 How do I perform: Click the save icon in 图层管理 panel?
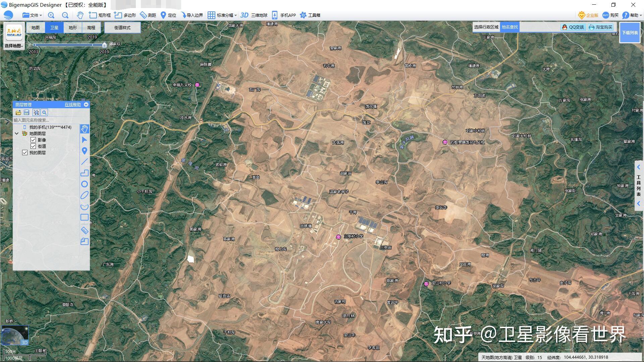coord(27,112)
